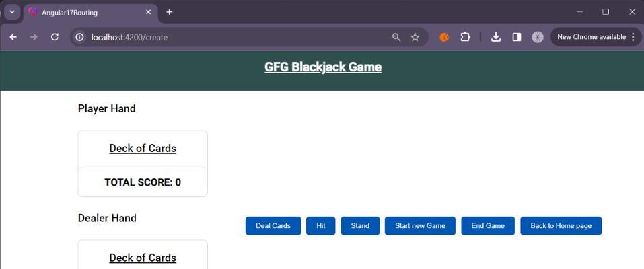This screenshot has height=269, width=644.
Task: Click the zoom magnifier icon in address bar
Action: click(x=396, y=38)
